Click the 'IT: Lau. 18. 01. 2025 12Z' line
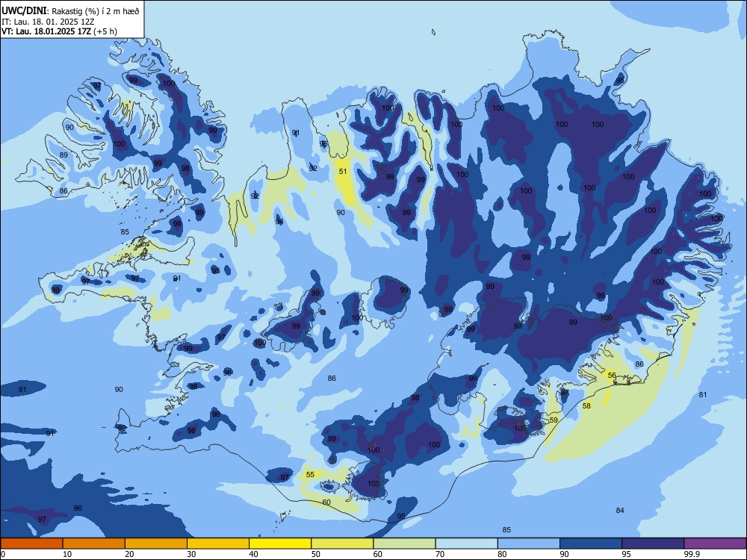The width and height of the screenshot is (747, 560). point(48,22)
